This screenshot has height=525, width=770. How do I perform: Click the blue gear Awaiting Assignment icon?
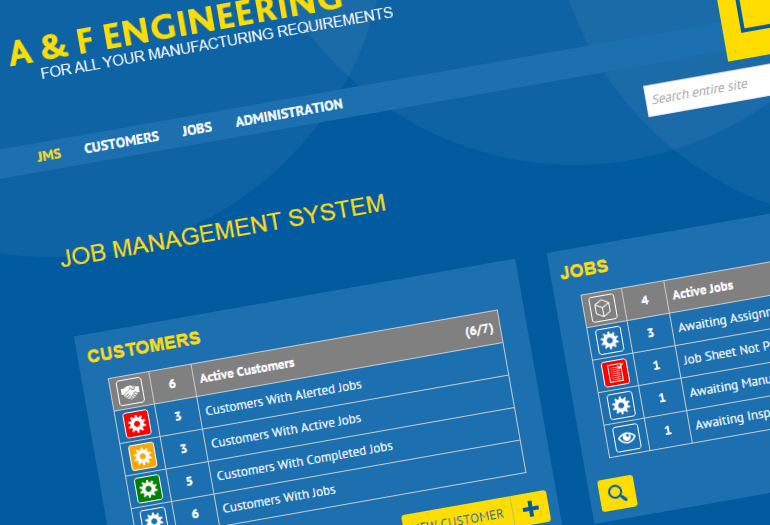click(609, 340)
